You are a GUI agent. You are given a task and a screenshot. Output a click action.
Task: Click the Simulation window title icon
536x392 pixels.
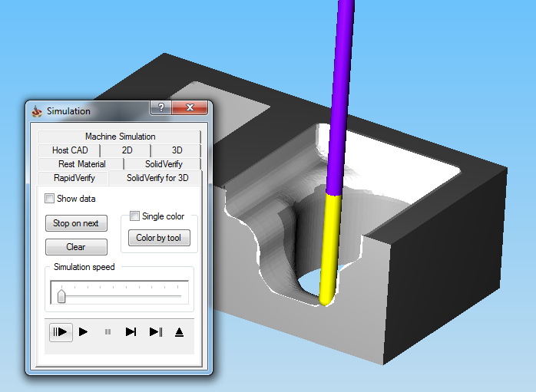37,111
